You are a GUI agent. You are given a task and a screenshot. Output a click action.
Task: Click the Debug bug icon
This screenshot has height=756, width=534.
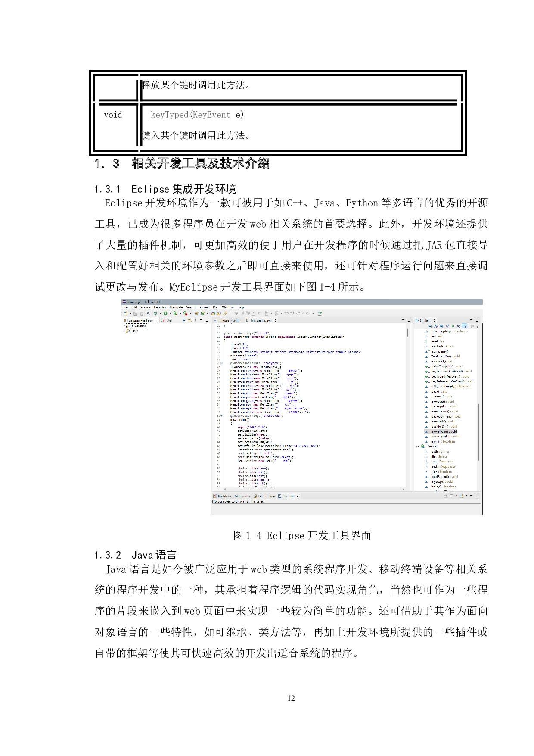pos(155,313)
